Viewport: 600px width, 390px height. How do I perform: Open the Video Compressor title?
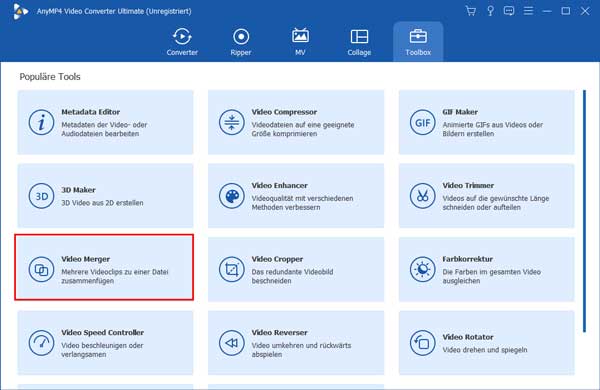(x=284, y=112)
